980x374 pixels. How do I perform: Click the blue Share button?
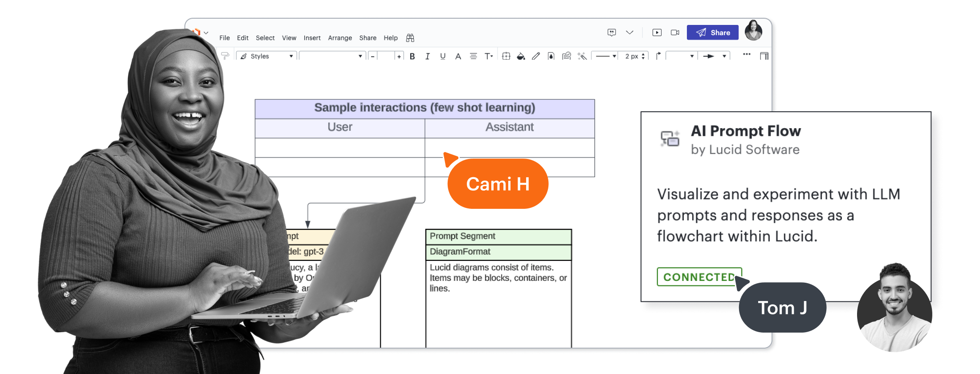click(x=712, y=33)
